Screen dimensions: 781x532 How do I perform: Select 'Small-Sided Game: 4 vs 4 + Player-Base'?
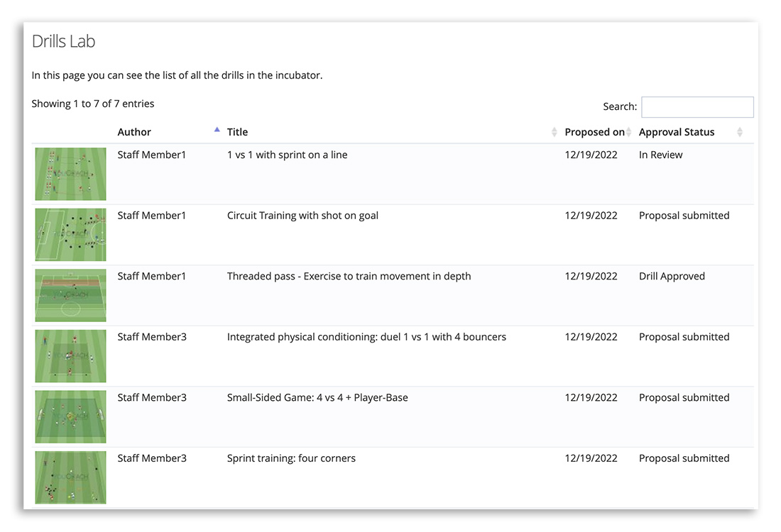[318, 398]
